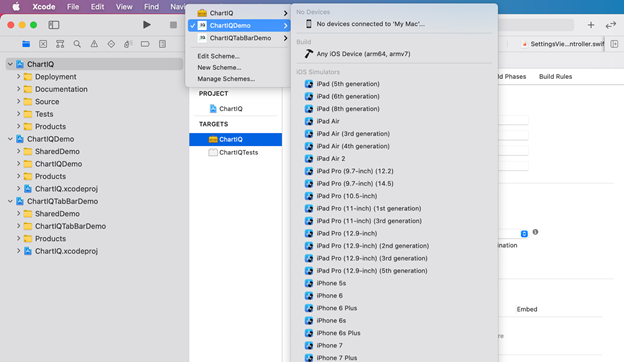Image resolution: width=624 pixels, height=362 pixels.
Task: Select the checked ChartIQDemo scheme
Action: (x=239, y=25)
